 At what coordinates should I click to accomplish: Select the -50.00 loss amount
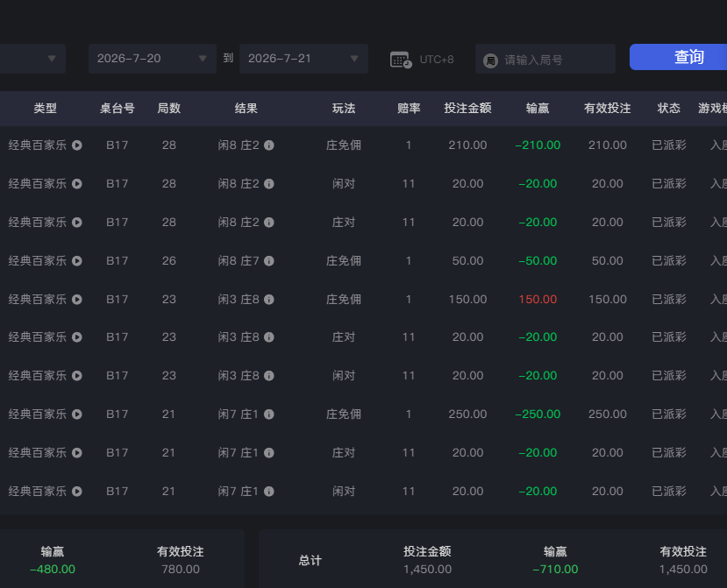tap(538, 261)
